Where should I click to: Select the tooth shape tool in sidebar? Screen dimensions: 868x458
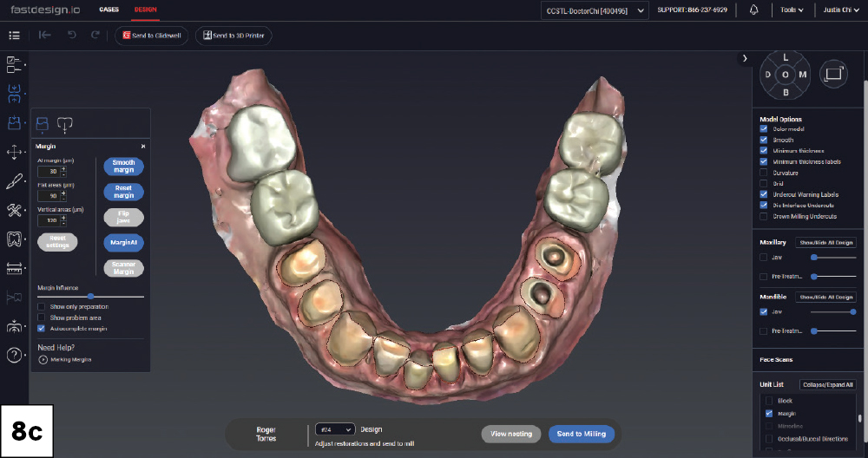(x=14, y=239)
